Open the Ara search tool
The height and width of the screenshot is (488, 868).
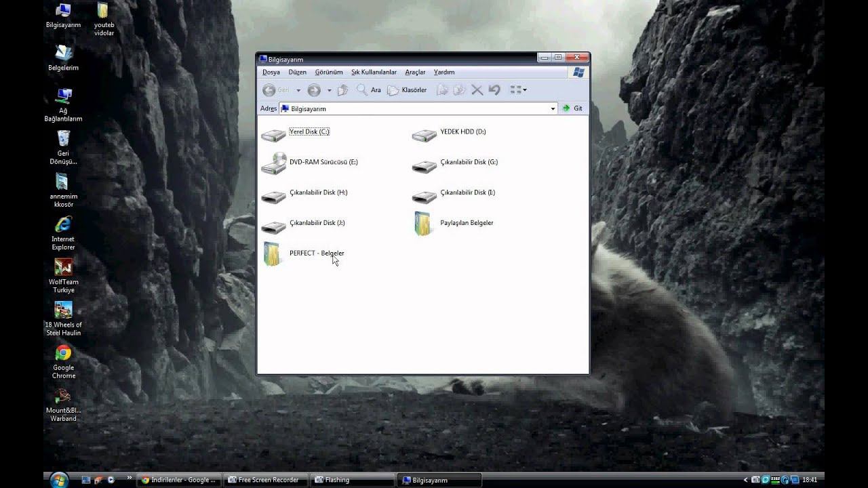[369, 89]
